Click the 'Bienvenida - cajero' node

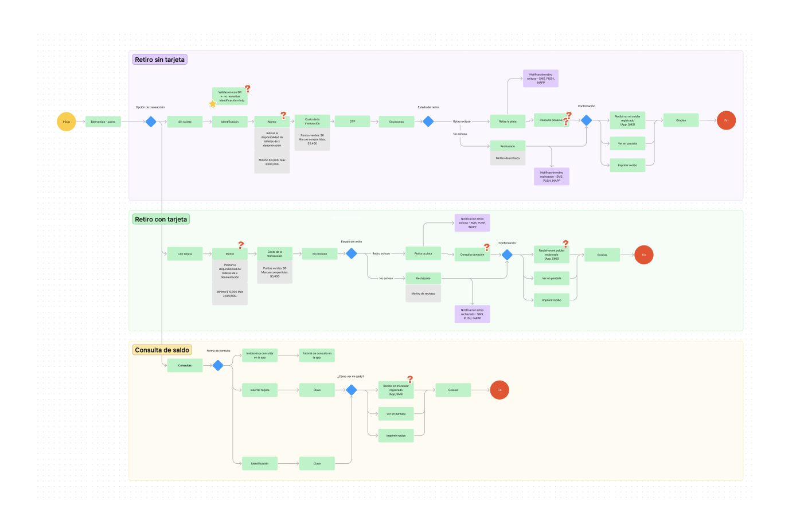(103, 122)
